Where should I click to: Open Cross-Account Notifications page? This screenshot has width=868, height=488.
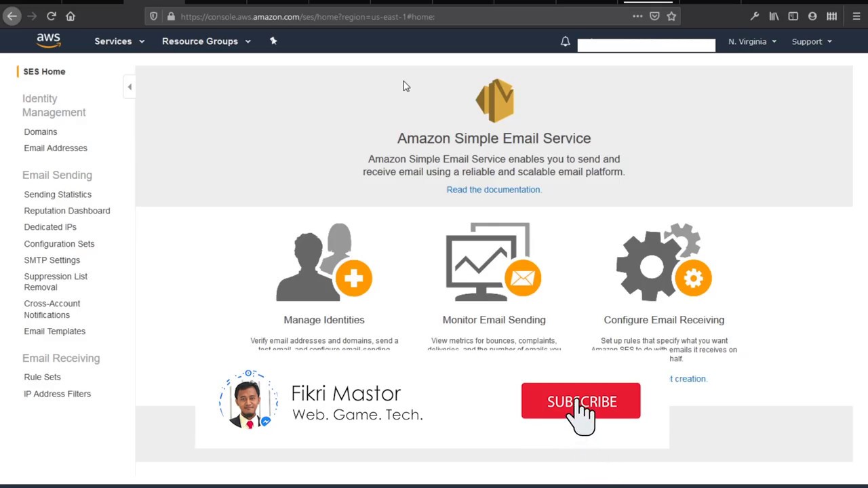click(x=52, y=309)
